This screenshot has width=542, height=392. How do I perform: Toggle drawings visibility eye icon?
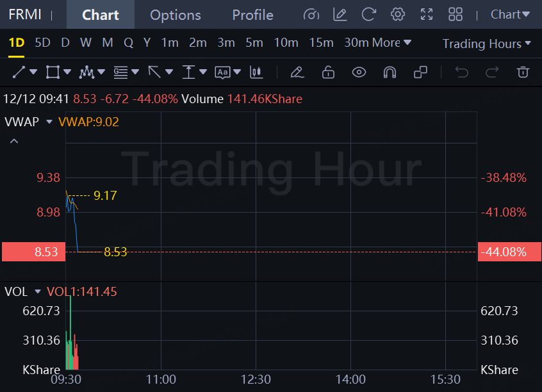click(359, 72)
